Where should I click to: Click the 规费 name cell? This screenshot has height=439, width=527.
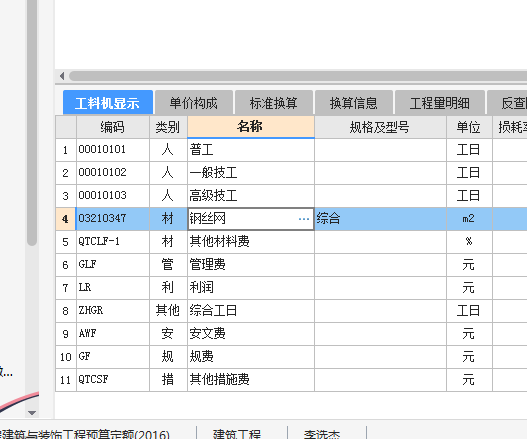pos(251,357)
